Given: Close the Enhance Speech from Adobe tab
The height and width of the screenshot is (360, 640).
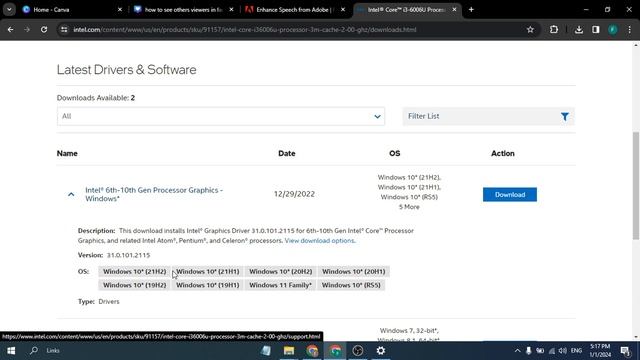Looking at the screenshot, I should coord(343,9).
